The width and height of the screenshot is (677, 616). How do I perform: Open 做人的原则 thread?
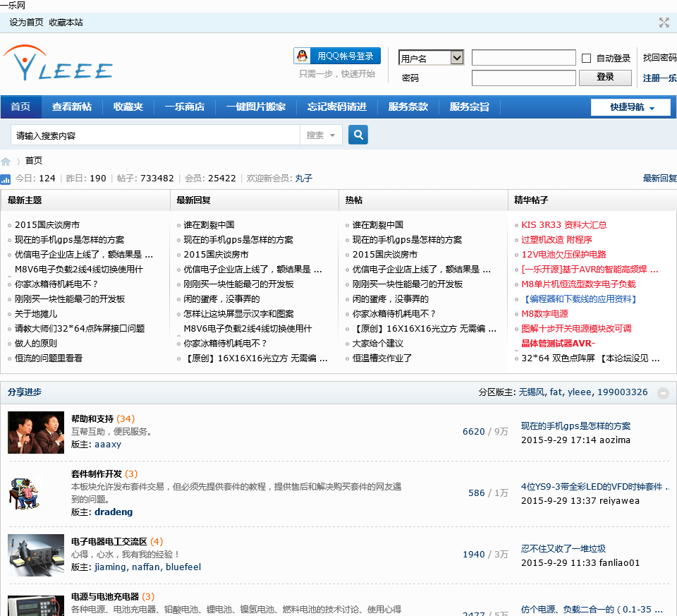(x=36, y=344)
